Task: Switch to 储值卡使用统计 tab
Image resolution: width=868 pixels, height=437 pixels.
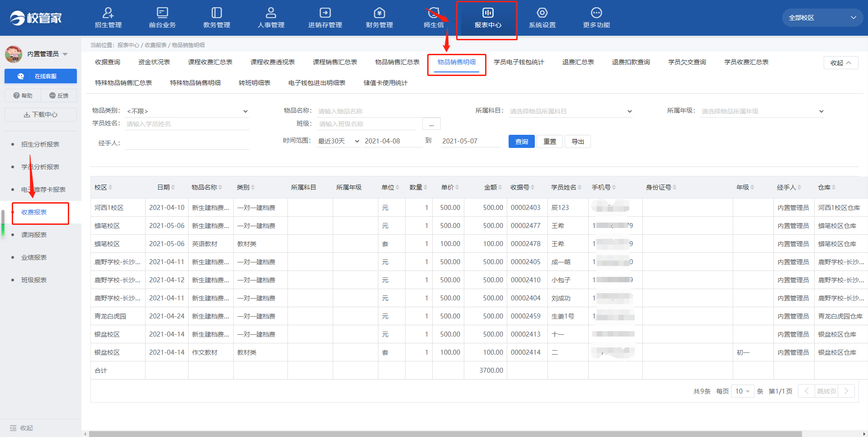Action: pyautogui.click(x=386, y=83)
